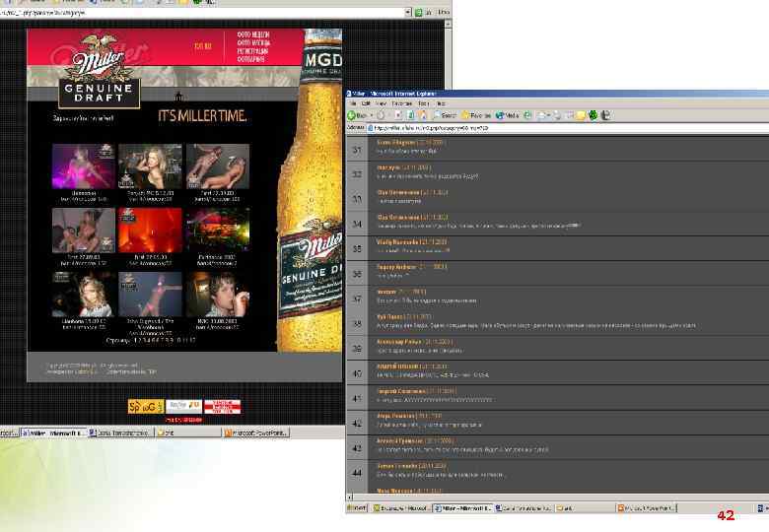Image resolution: width=769 pixels, height=532 pixels.
Task: Open blonde woman in white top thumbnail
Action: (84, 295)
